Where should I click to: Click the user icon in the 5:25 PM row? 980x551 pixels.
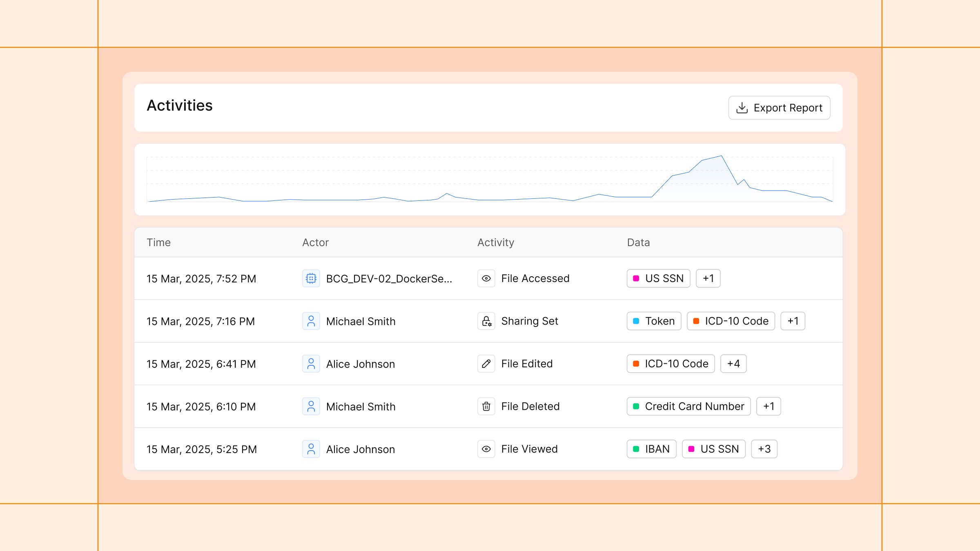click(311, 449)
